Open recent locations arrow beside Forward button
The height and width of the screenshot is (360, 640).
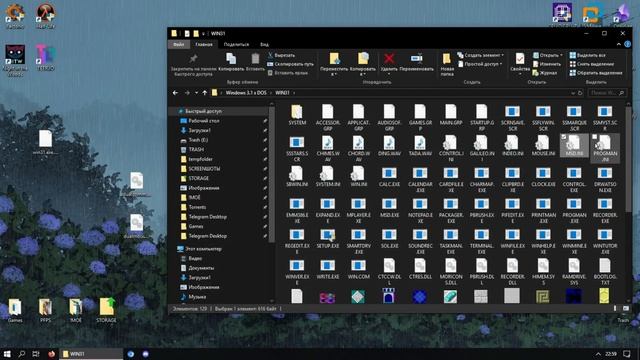pos(196,93)
